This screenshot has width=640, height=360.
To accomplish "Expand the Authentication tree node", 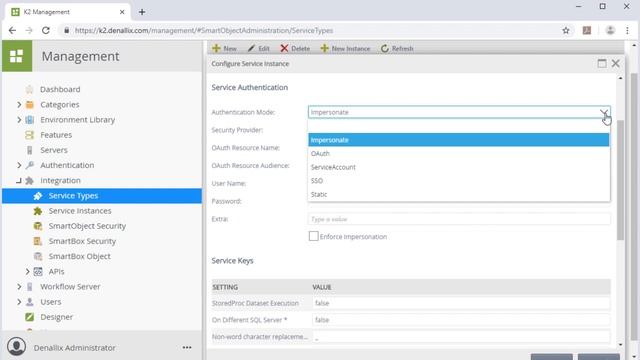I will click(x=19, y=165).
